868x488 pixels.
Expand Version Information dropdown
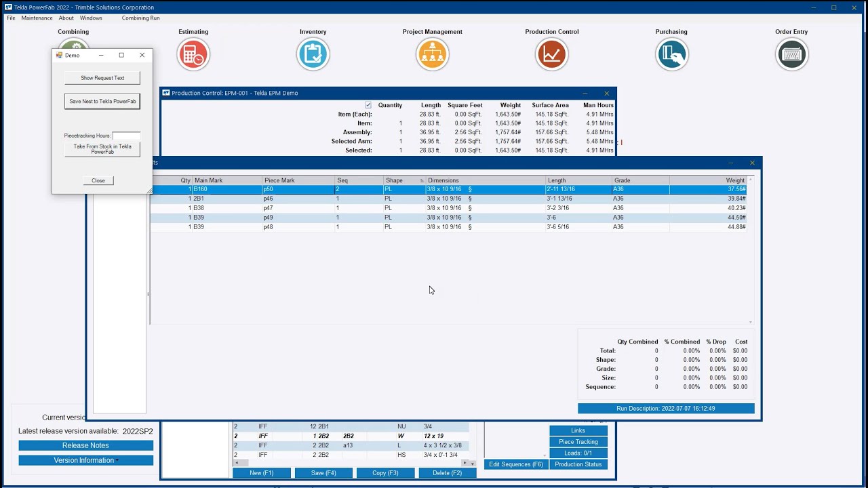click(x=85, y=460)
